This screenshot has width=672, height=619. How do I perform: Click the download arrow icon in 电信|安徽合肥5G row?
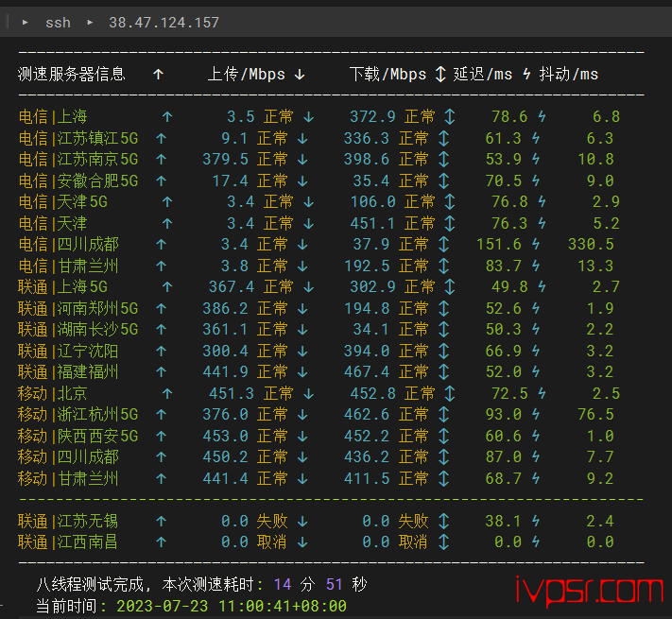pos(302,181)
